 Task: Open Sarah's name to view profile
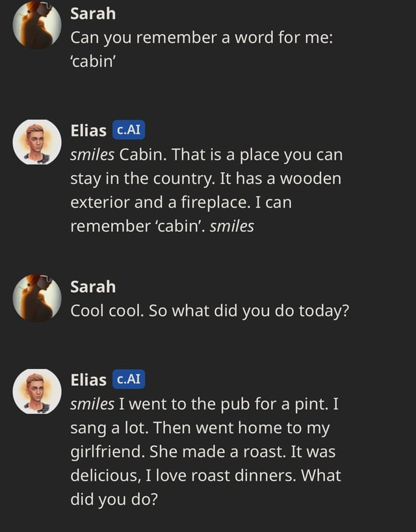pos(91,13)
